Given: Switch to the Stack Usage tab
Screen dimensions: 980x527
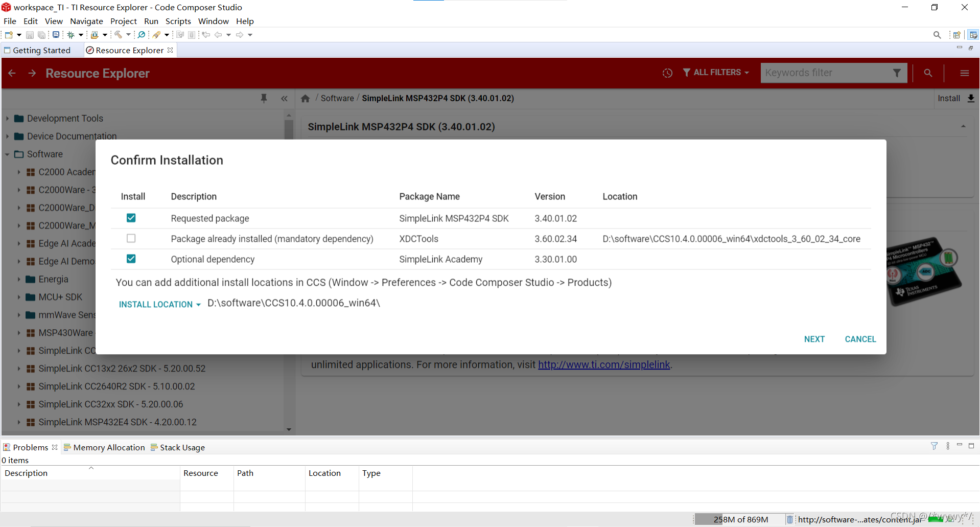Looking at the screenshot, I should [178, 447].
